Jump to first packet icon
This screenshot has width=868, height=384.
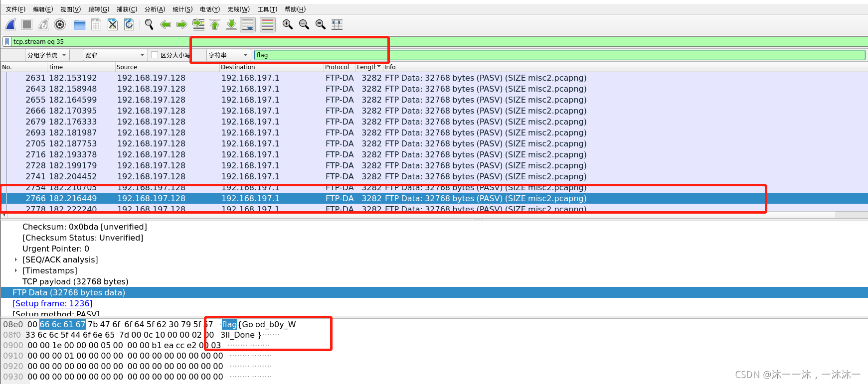[x=215, y=24]
